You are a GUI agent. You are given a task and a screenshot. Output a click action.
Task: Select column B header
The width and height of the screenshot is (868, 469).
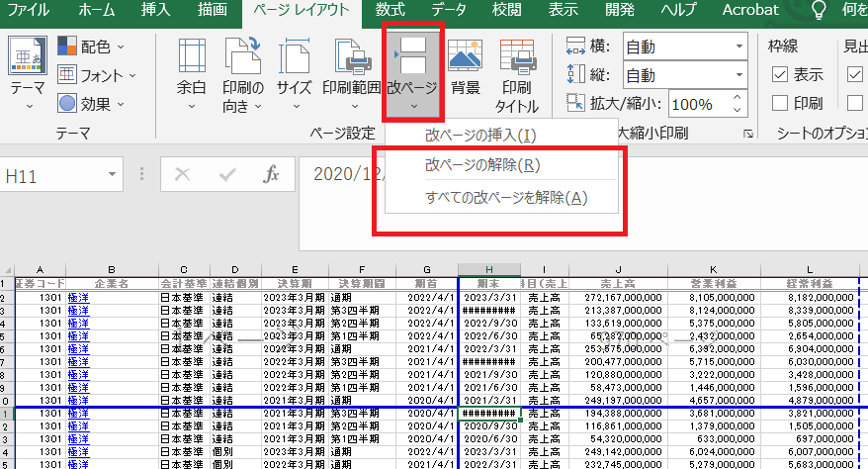pos(112,270)
